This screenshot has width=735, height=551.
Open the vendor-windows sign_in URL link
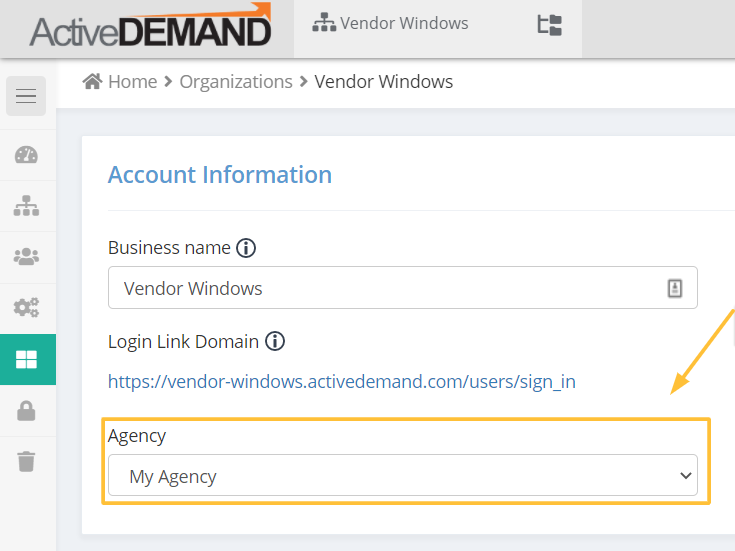pos(342,382)
